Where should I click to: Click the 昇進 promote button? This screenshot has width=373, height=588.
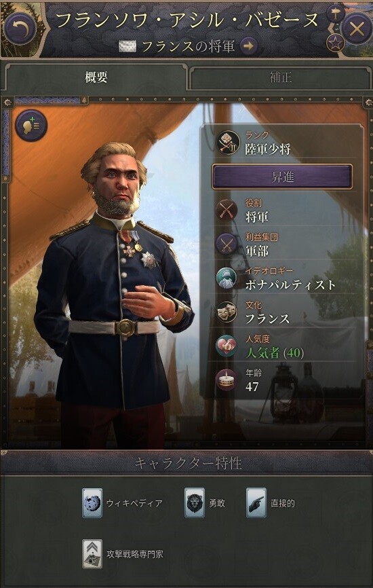click(x=282, y=177)
